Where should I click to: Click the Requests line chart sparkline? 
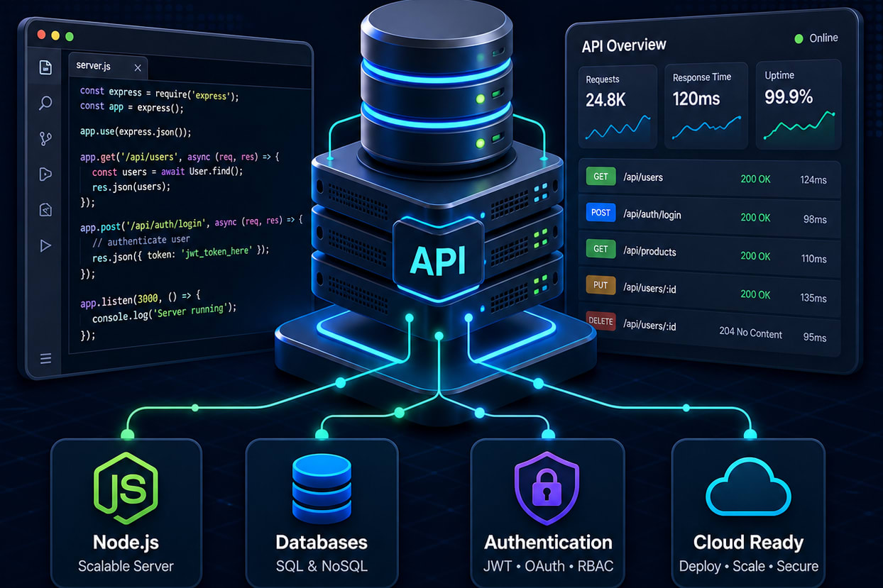[x=618, y=128]
